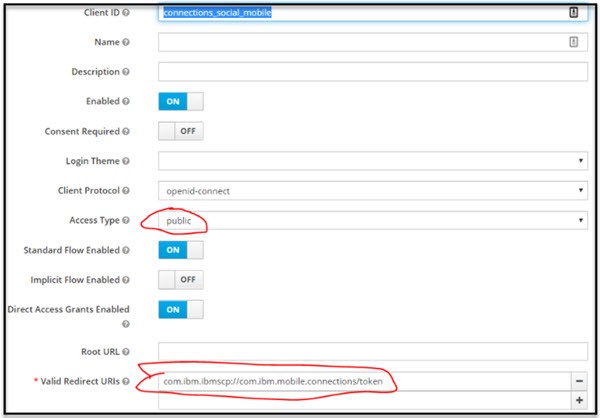Click the Consent Required label text

(82, 131)
